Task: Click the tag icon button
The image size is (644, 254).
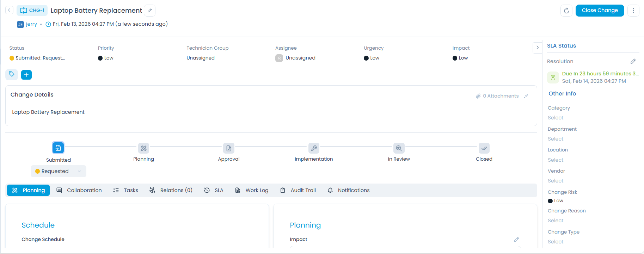Action: point(12,74)
